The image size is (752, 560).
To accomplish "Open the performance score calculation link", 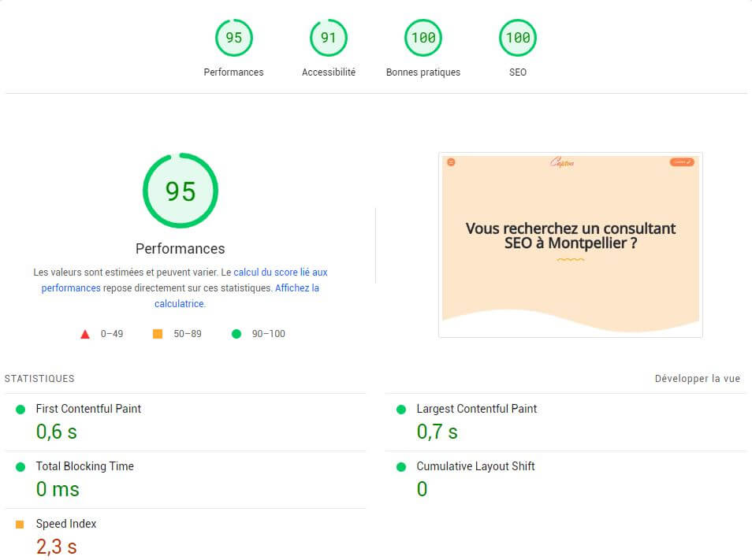I will tap(280, 273).
